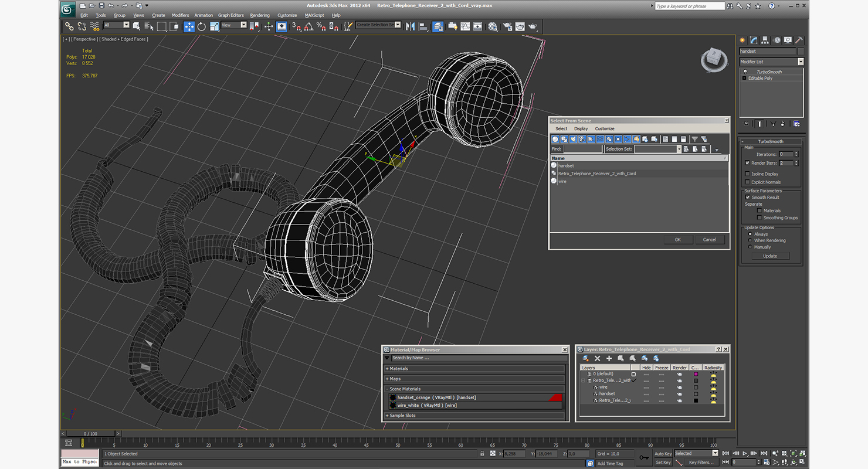Toggle the Manage Layers toolbar button

(438, 26)
